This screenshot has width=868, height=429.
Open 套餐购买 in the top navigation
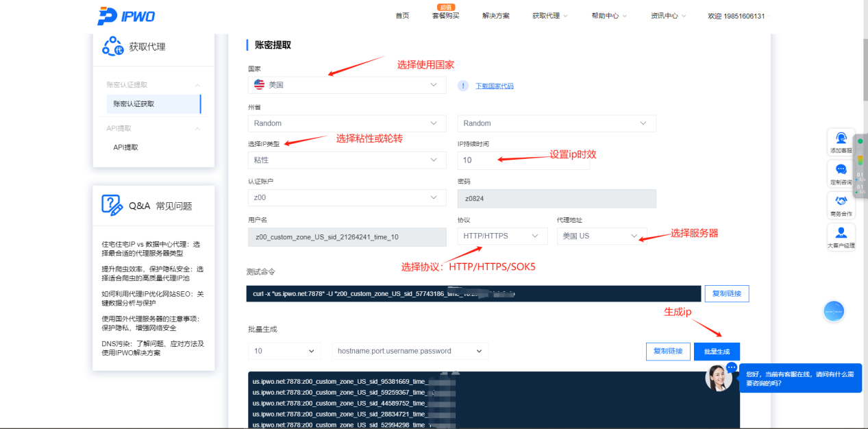pos(445,16)
